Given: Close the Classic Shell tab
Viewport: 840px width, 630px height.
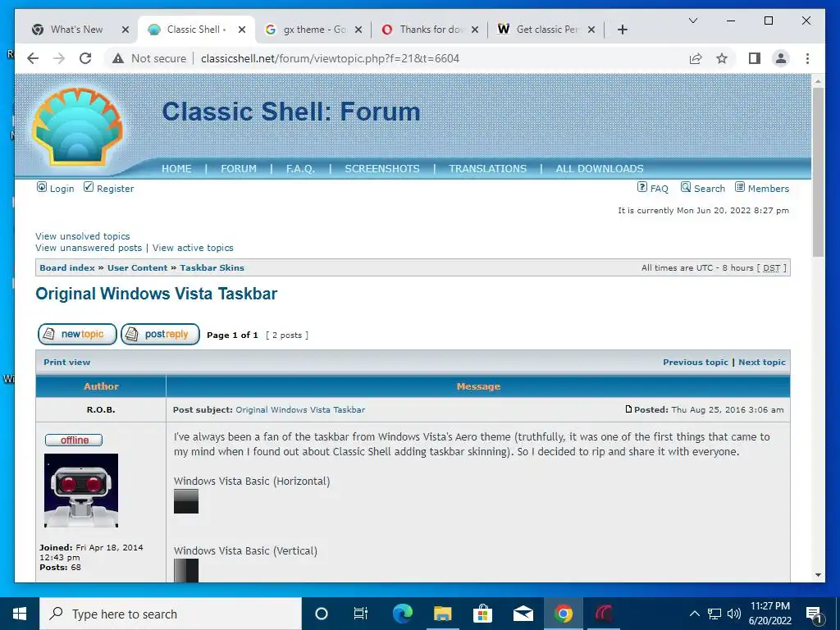Looking at the screenshot, I should point(242,30).
